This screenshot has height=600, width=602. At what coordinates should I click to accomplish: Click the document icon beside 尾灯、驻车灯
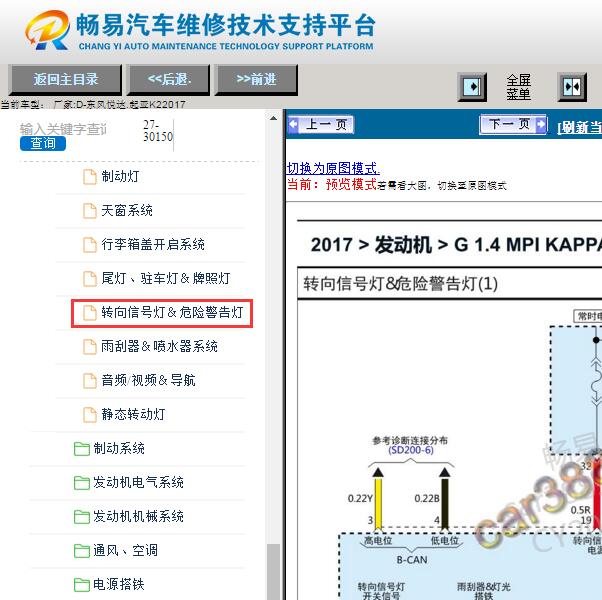90,279
